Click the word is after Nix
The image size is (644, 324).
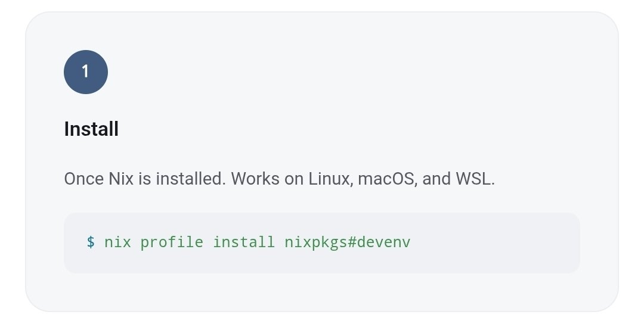pos(144,179)
